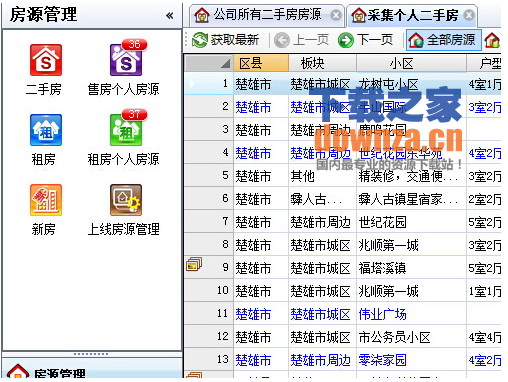
Task: Click the house icon right of 全部房源
Action: 492,40
